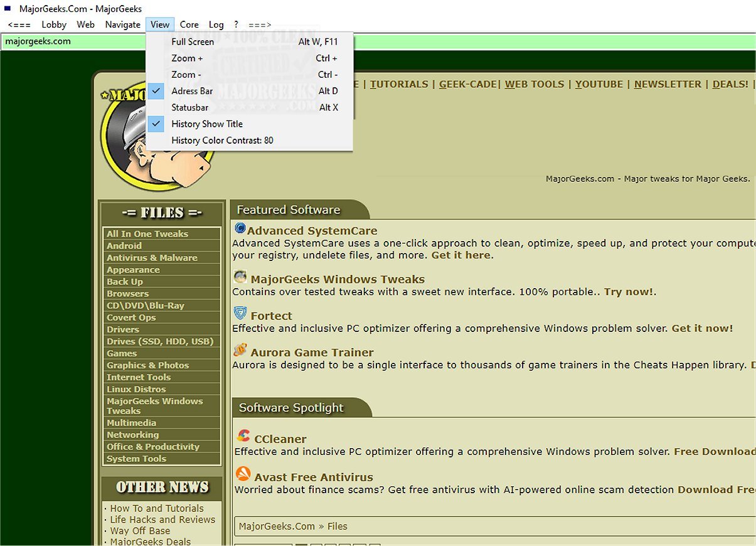Click the Get it now! link
756x546 pixels.
(x=702, y=328)
